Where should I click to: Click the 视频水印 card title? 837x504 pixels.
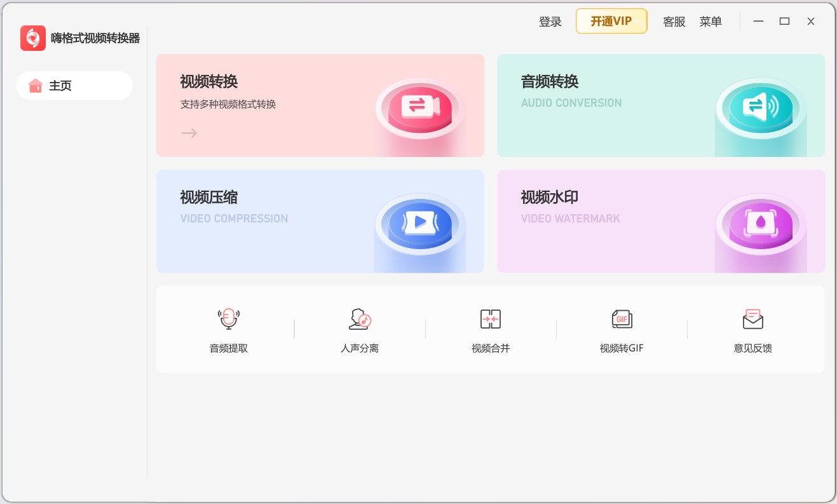[x=550, y=198]
